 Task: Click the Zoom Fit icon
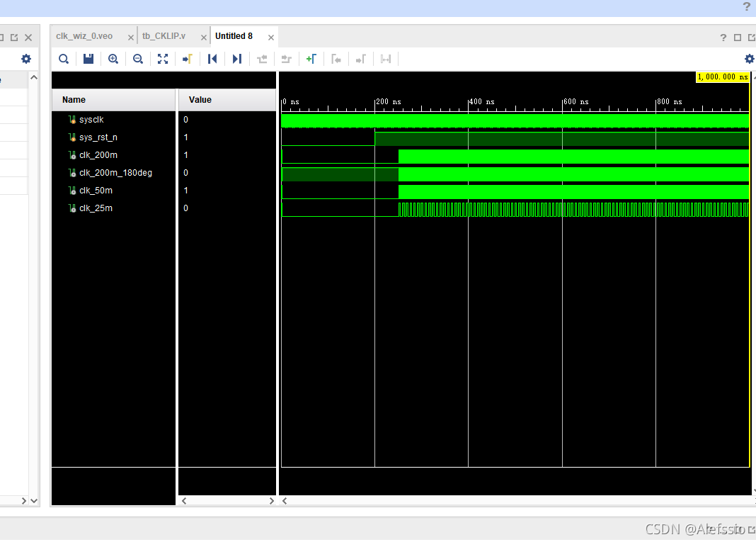(163, 59)
